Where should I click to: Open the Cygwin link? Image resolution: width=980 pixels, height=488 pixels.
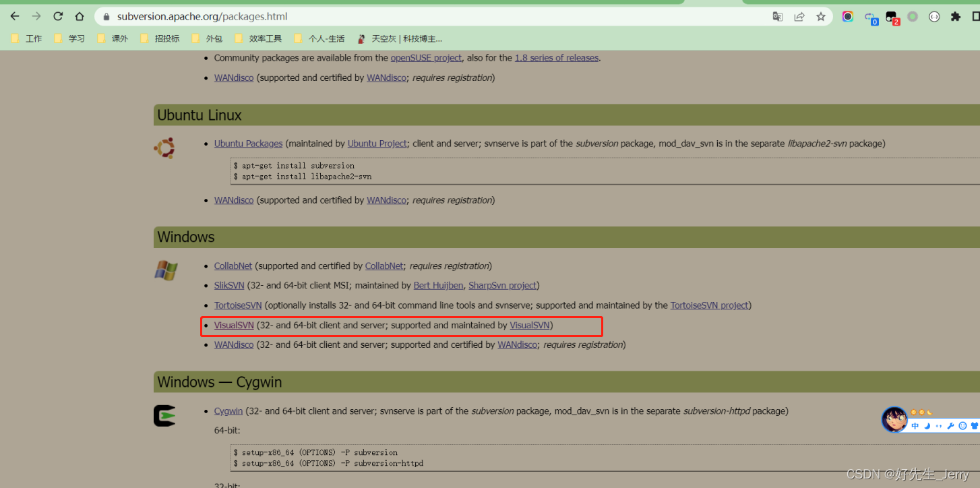click(228, 411)
